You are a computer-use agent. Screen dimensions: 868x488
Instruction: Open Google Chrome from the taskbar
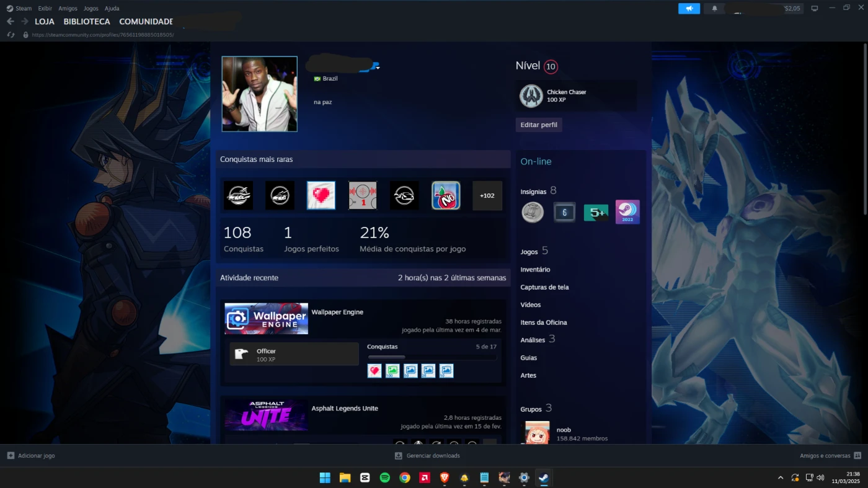pos(404,477)
